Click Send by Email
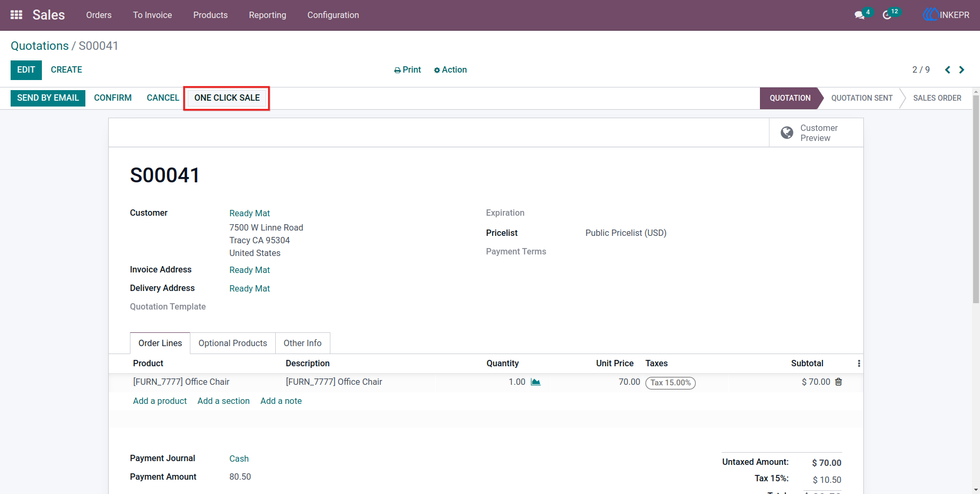The image size is (980, 494). coord(48,98)
